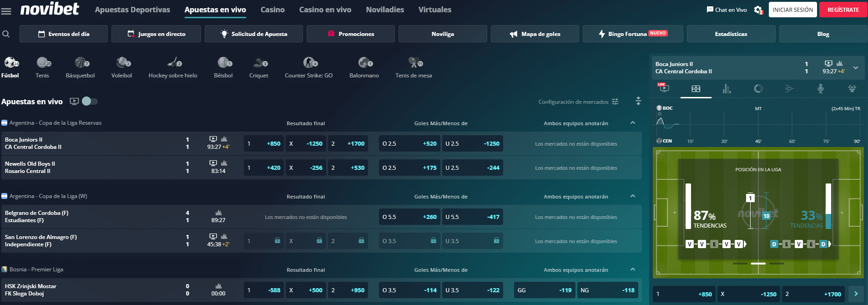Open the hamburger main menu
Viewport: 868px width, 305px height.
6,10
